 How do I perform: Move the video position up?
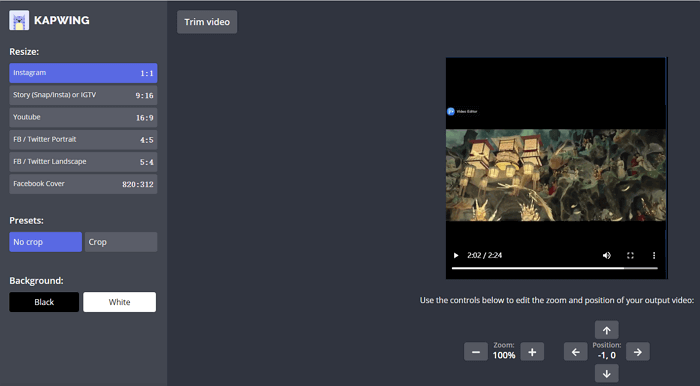[607, 330]
